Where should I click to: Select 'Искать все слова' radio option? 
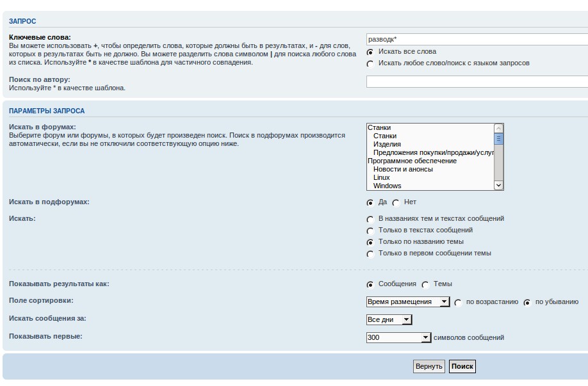370,52
